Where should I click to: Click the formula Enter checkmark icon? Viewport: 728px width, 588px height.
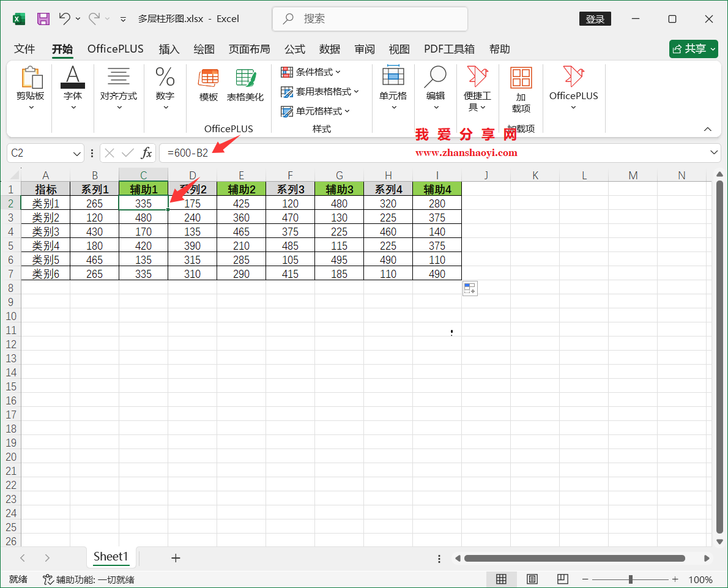click(128, 153)
